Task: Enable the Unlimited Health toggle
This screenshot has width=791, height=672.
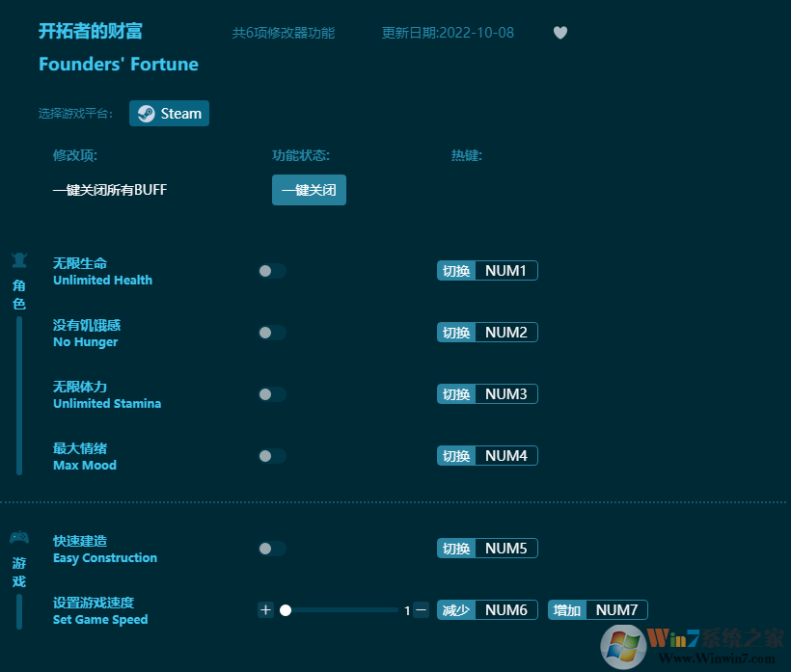Action: [x=271, y=271]
